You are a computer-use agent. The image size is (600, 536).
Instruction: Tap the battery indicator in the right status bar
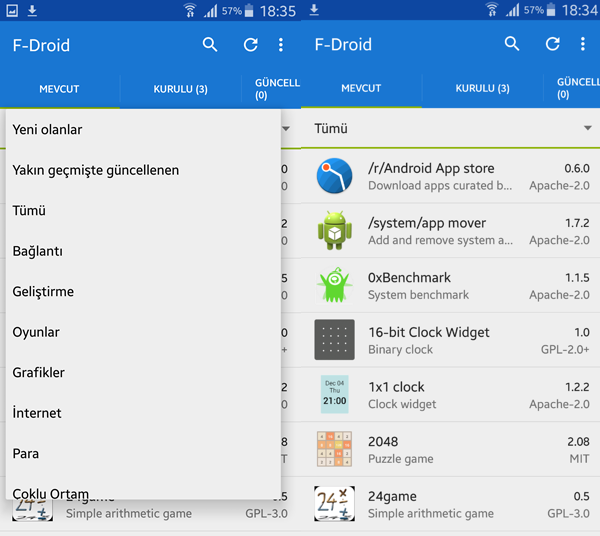(x=551, y=10)
